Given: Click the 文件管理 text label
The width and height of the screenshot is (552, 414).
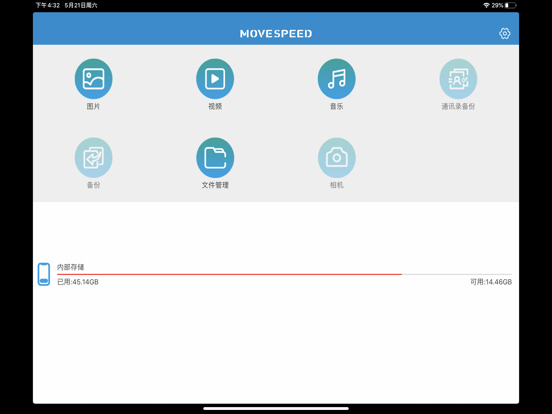Looking at the screenshot, I should (215, 185).
